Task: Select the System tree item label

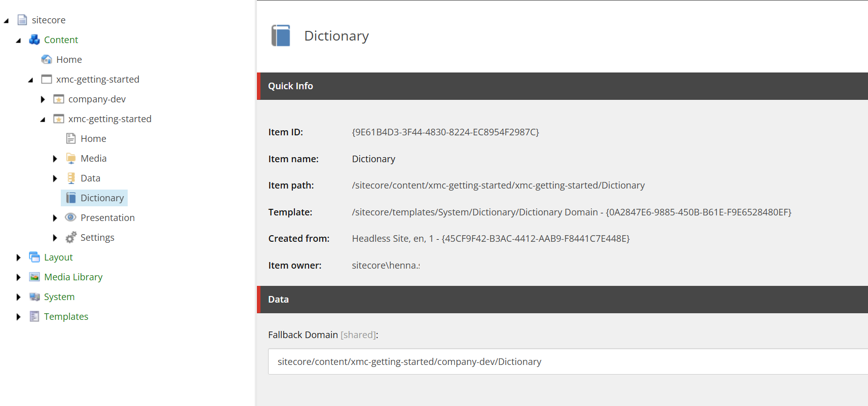Action: tap(59, 297)
